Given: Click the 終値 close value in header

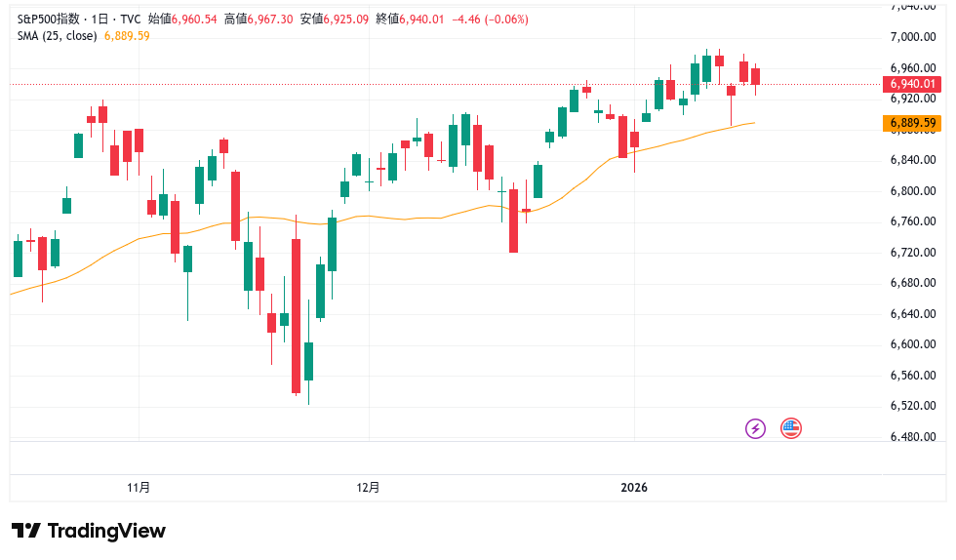Looking at the screenshot, I should pos(421,19).
